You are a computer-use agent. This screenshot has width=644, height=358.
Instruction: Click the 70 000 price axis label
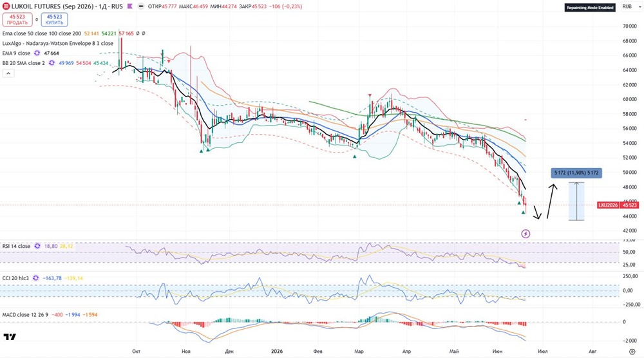click(x=630, y=26)
